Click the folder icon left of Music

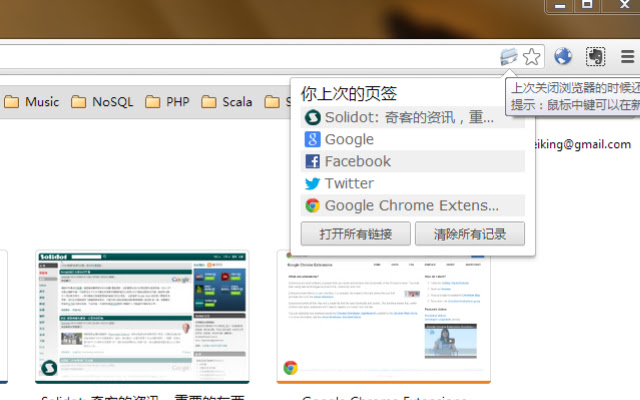pos(11,102)
